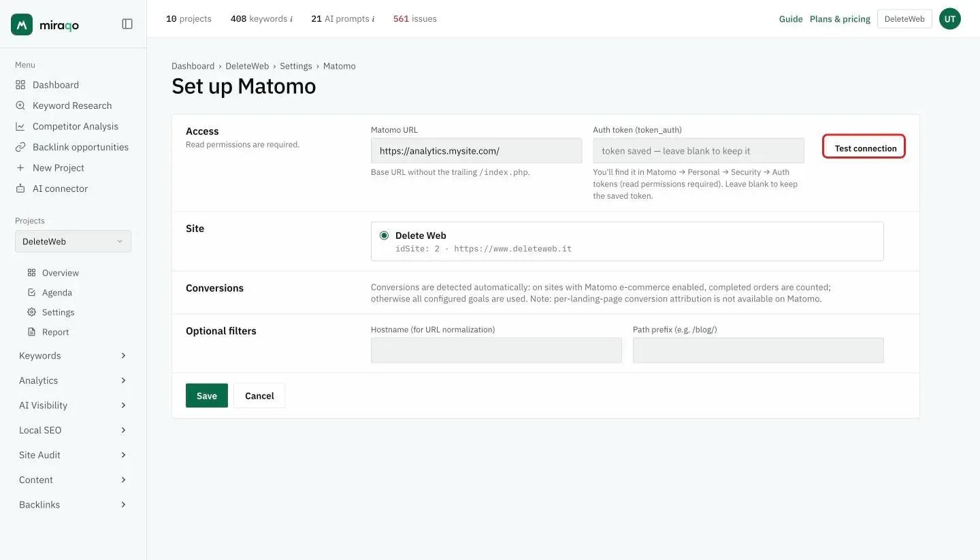Go to Dashboard in the breadcrumb
This screenshot has height=560, width=980.
coord(193,66)
